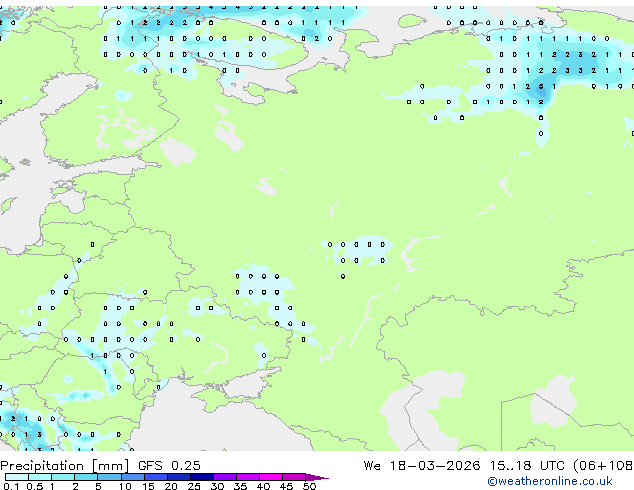This screenshot has width=634, height=490.
Task: Click the '35' legend scale label
Action: (240, 486)
